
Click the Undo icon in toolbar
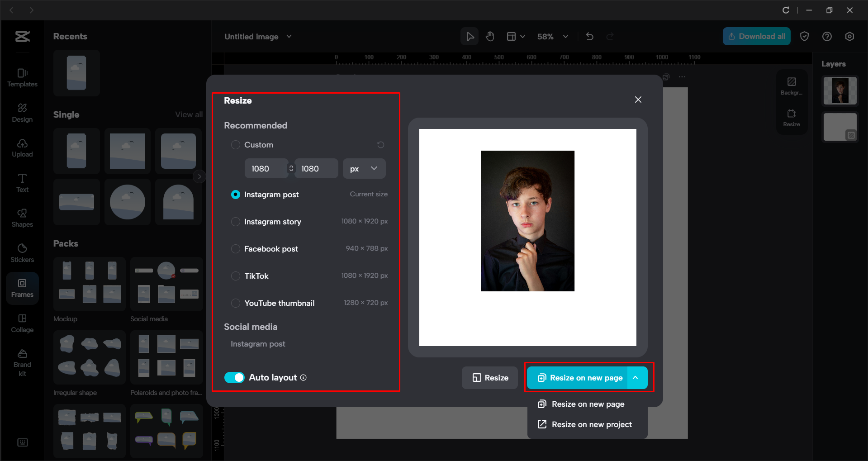pyautogui.click(x=589, y=36)
